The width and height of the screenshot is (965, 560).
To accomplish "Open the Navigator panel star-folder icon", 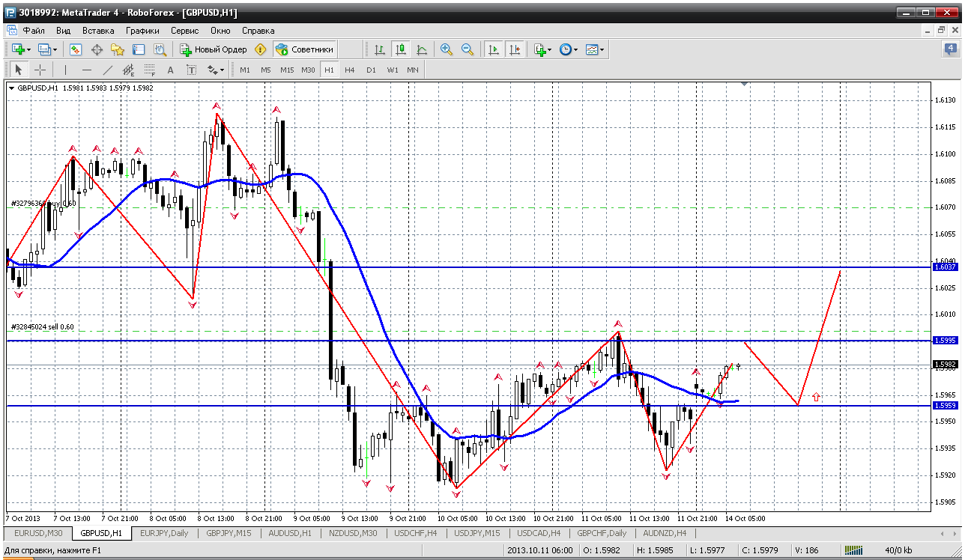I will 118,49.
